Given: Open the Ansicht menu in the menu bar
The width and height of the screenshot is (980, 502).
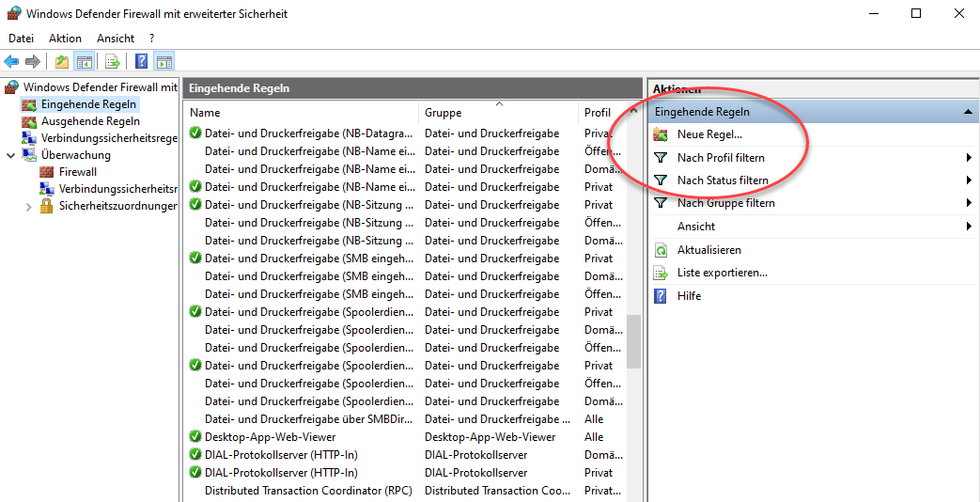Looking at the screenshot, I should click(115, 39).
